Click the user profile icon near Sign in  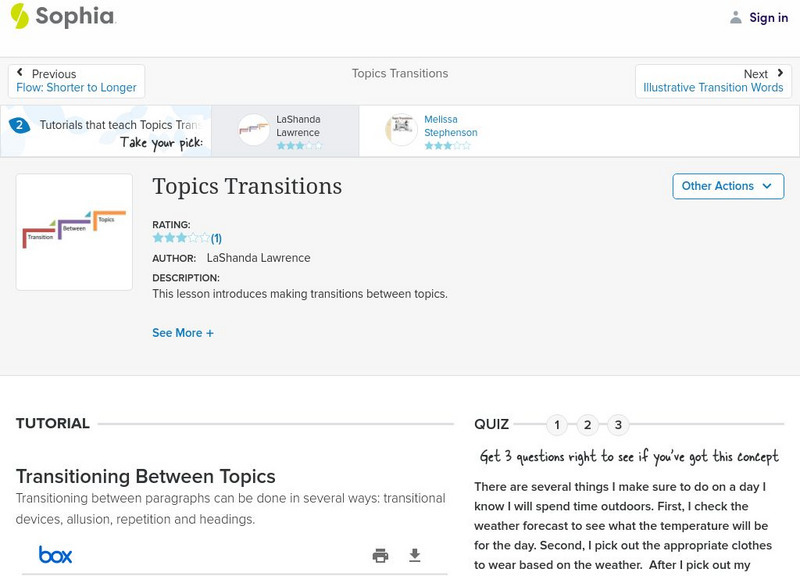(x=736, y=17)
